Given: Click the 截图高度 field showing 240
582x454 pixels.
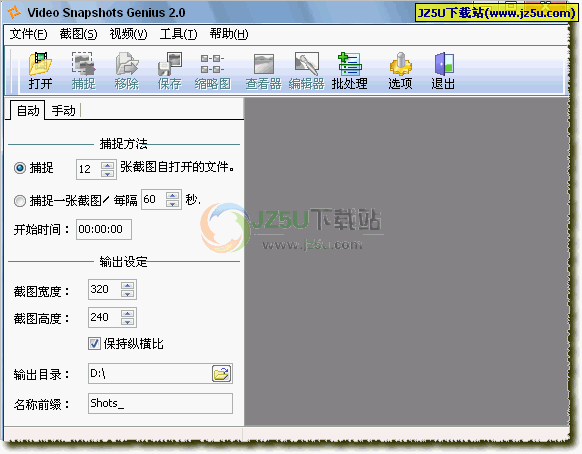Looking at the screenshot, I should [104, 317].
